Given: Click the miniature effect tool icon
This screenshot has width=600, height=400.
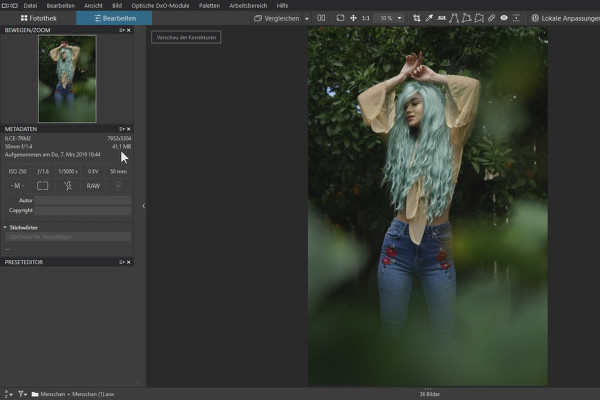Looking at the screenshot, I should [516, 18].
